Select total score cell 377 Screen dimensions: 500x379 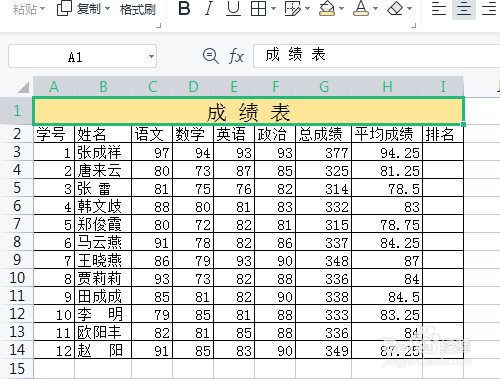coord(324,152)
